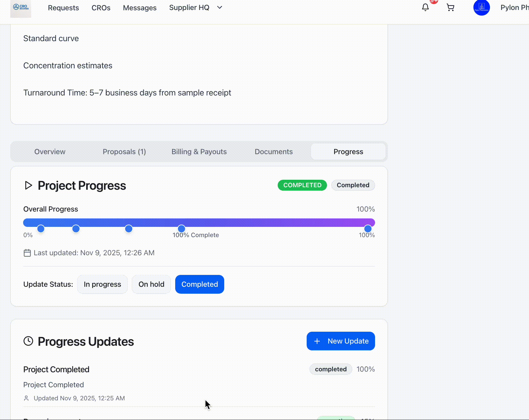Set update status to Completed
The image size is (529, 420).
[x=200, y=284]
